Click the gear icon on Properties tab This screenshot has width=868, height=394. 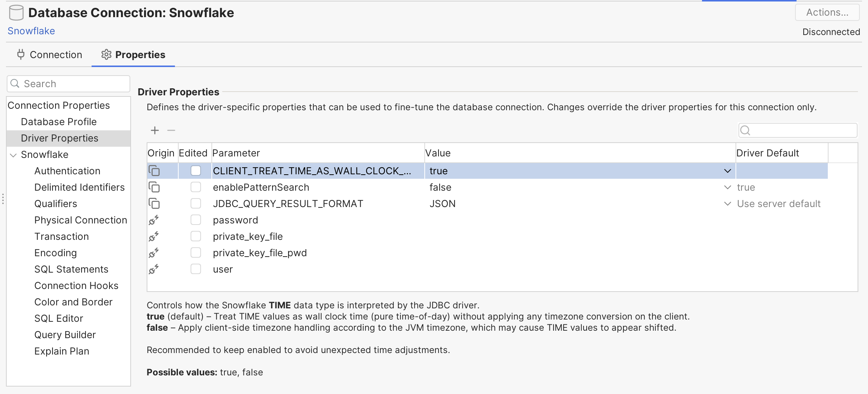pos(106,55)
